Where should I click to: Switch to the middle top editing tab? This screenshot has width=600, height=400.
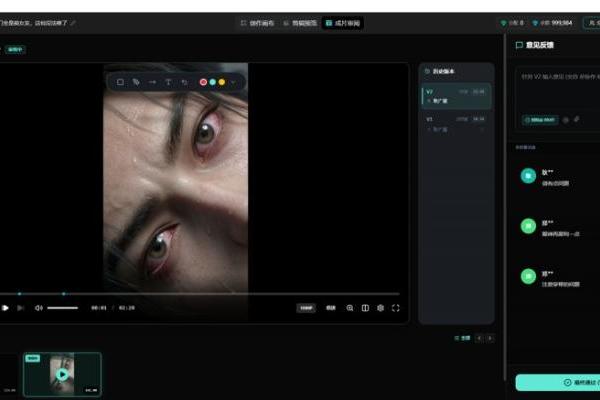tap(301, 23)
